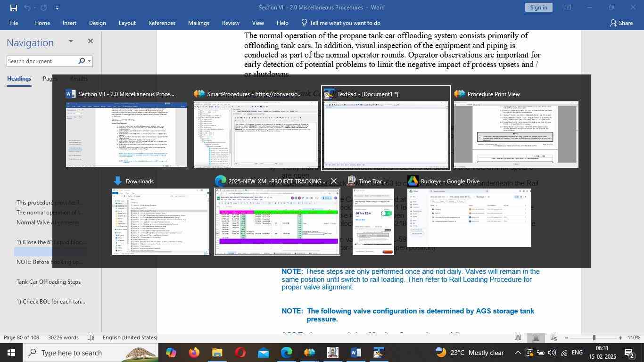Click the zoom in plus button
Image resolution: width=644 pixels, height=362 pixels.
pos(620,337)
